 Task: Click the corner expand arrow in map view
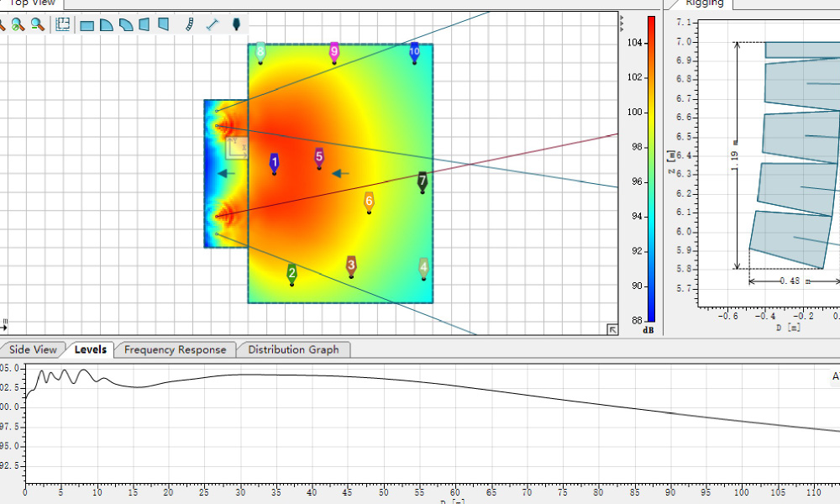coord(612,330)
